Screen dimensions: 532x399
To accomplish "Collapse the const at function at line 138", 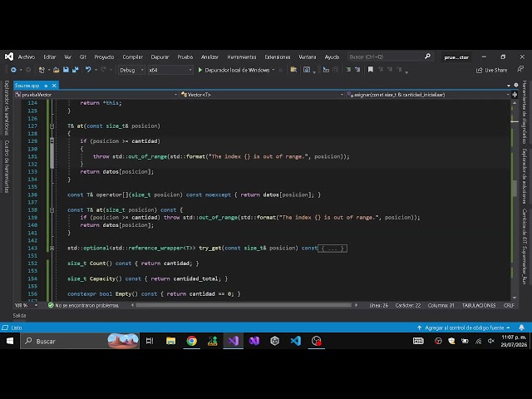I will click(52, 210).
